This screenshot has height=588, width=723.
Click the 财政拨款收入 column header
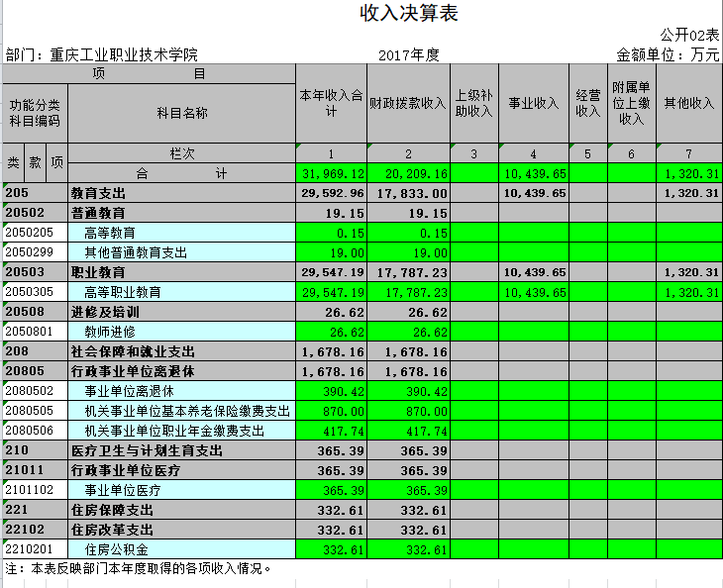tap(407, 103)
